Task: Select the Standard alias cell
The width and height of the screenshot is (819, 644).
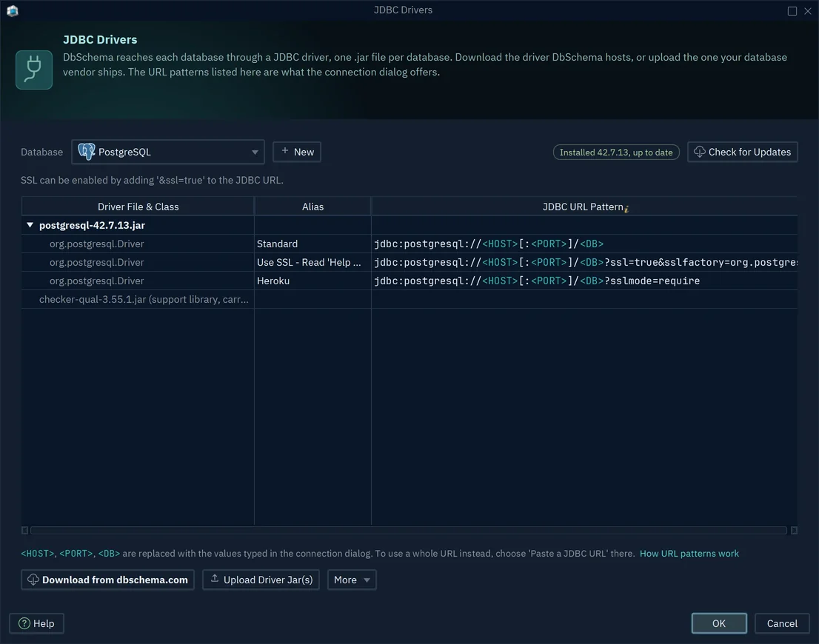Action: coord(312,244)
